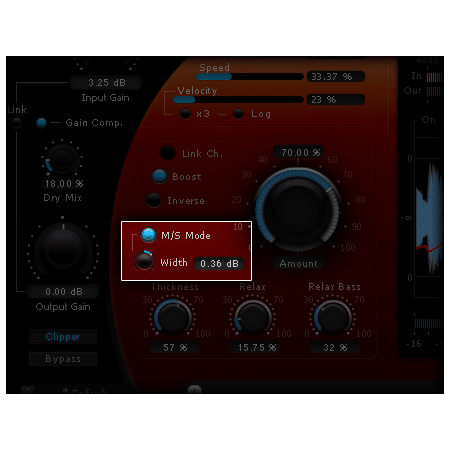Toggle the M/S Mode button

pyautogui.click(x=148, y=235)
